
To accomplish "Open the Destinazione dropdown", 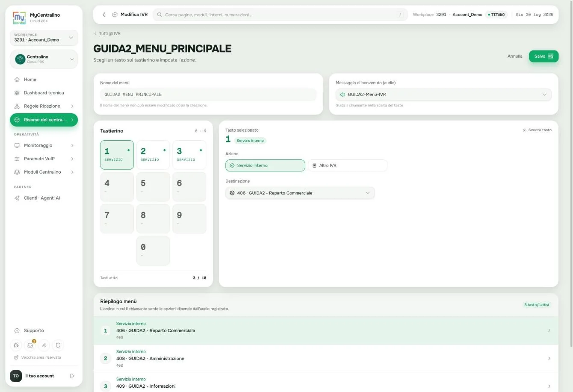I will pyautogui.click(x=300, y=193).
